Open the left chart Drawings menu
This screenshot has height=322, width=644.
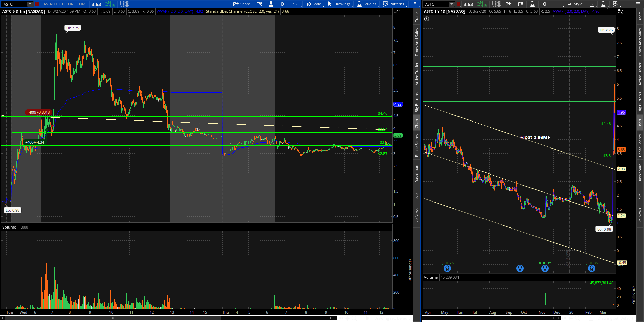tap(339, 4)
